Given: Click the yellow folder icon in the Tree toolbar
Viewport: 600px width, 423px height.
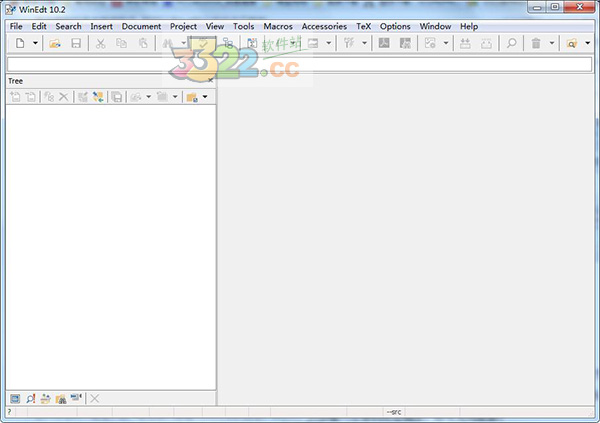Looking at the screenshot, I should point(192,97).
